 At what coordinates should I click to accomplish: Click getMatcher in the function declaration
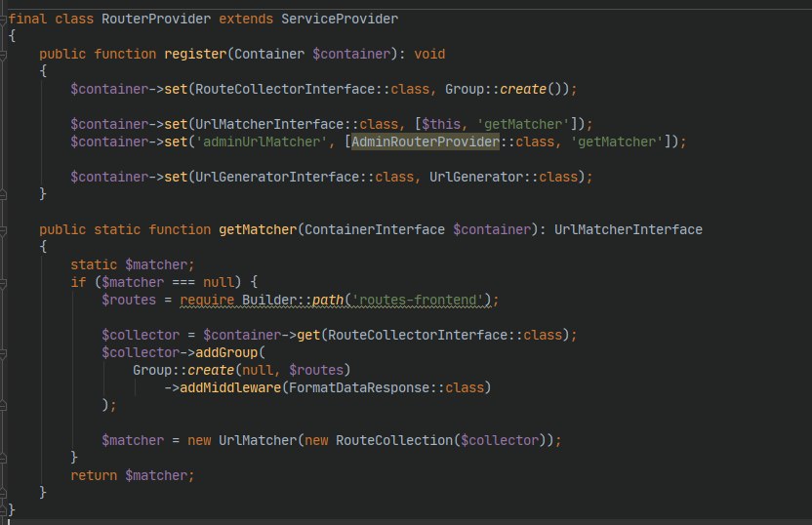(258, 230)
